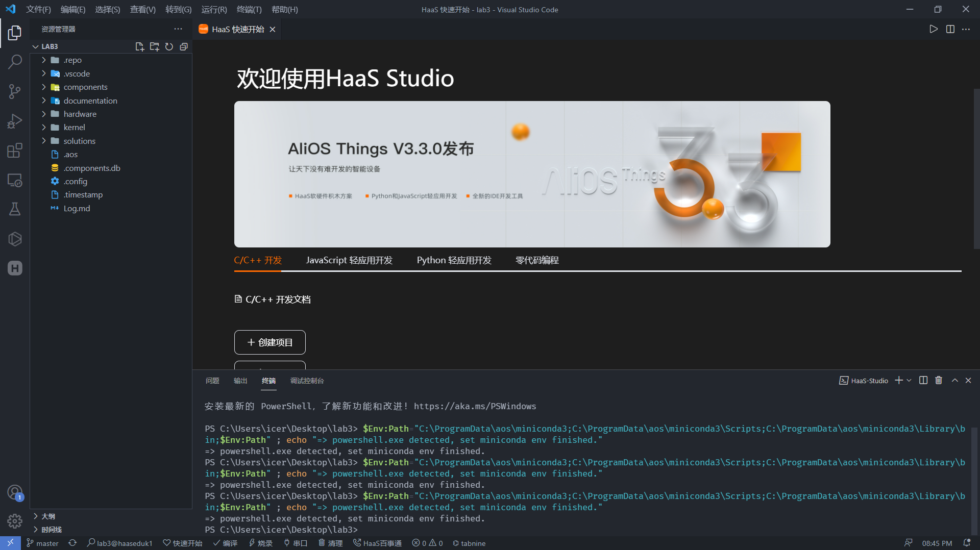
Task: Toggle split terminal in the panel toolbar
Action: tap(923, 380)
